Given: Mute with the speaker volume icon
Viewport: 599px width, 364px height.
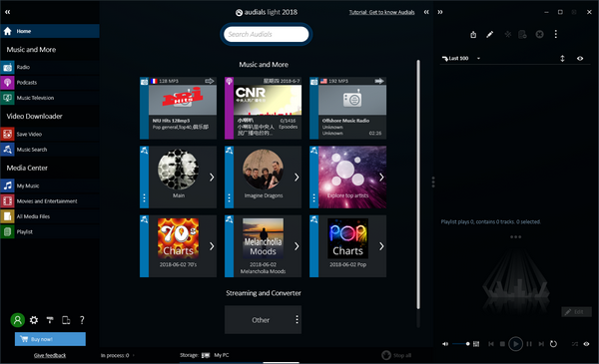Looking at the screenshot, I should 445,344.
